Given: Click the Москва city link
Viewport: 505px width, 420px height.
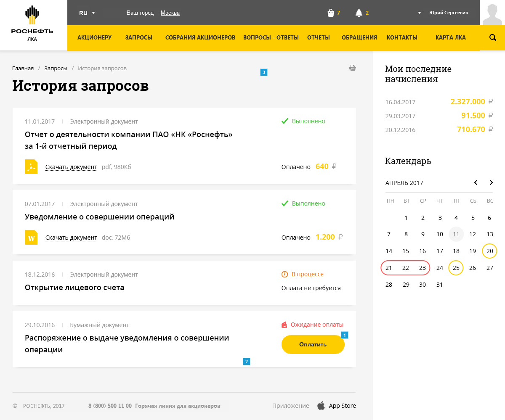Looking at the screenshot, I should pos(170,13).
